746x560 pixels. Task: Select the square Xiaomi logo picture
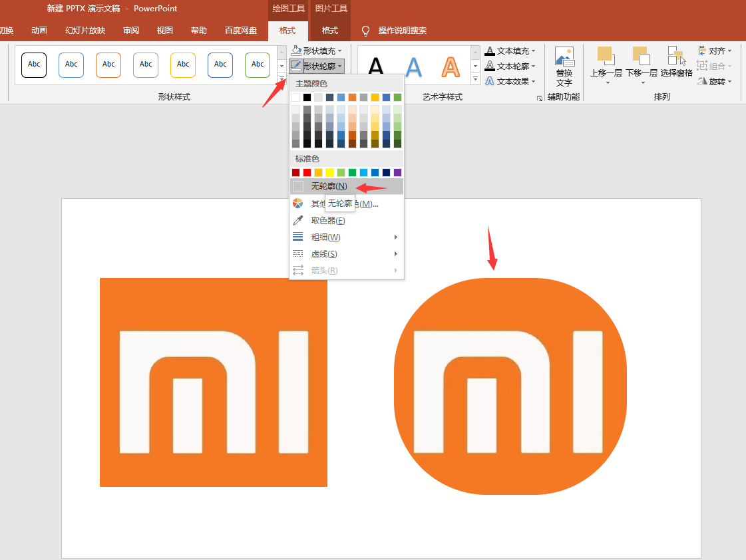pos(214,382)
